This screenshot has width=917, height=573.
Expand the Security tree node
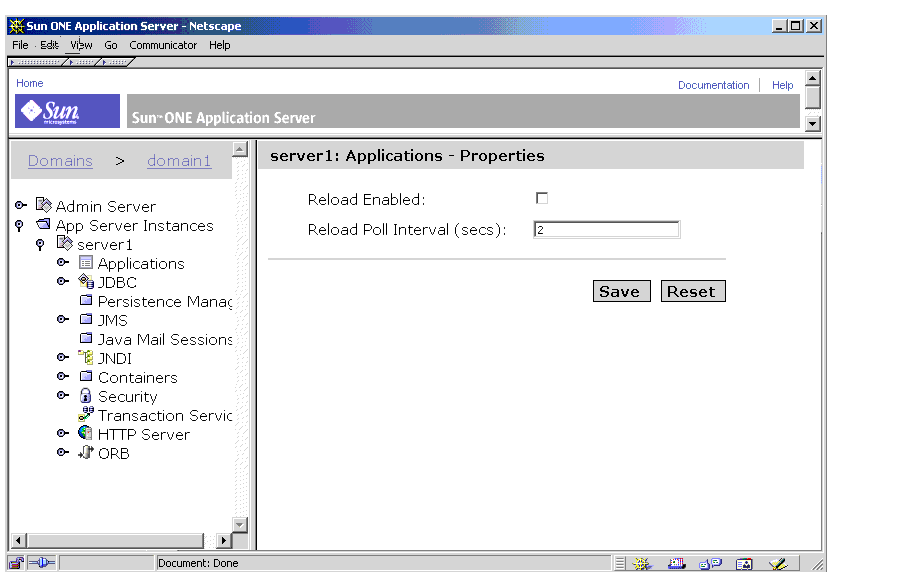63,395
